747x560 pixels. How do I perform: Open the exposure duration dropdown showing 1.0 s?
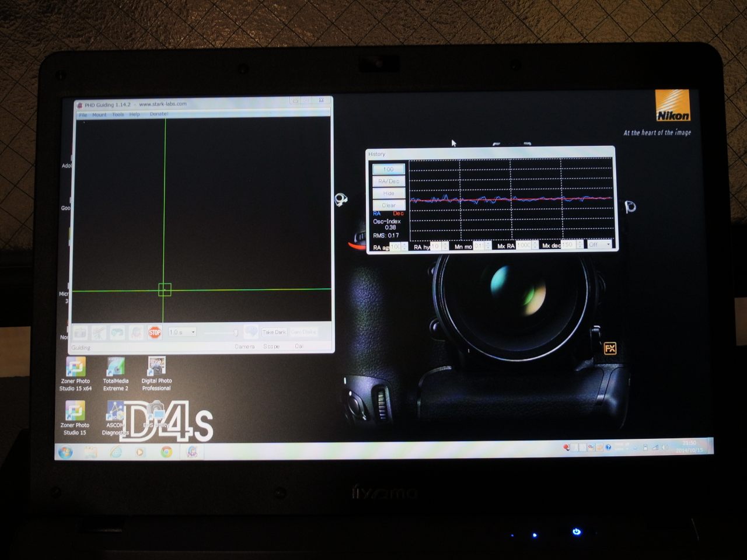[x=182, y=332]
